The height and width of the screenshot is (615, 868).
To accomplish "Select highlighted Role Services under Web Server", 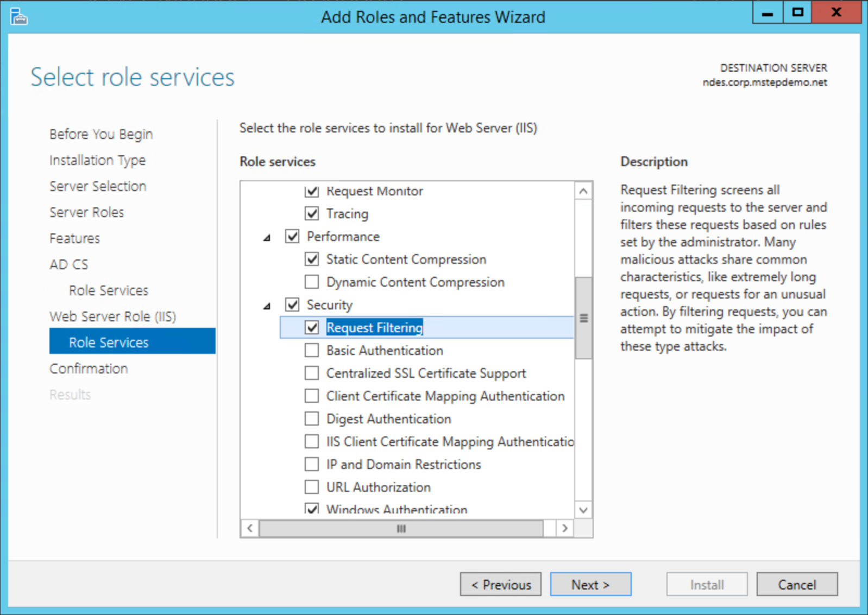I will [x=132, y=341].
